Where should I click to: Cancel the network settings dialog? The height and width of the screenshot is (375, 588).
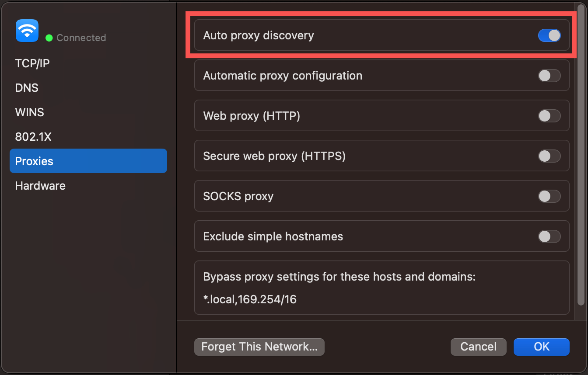tap(478, 347)
